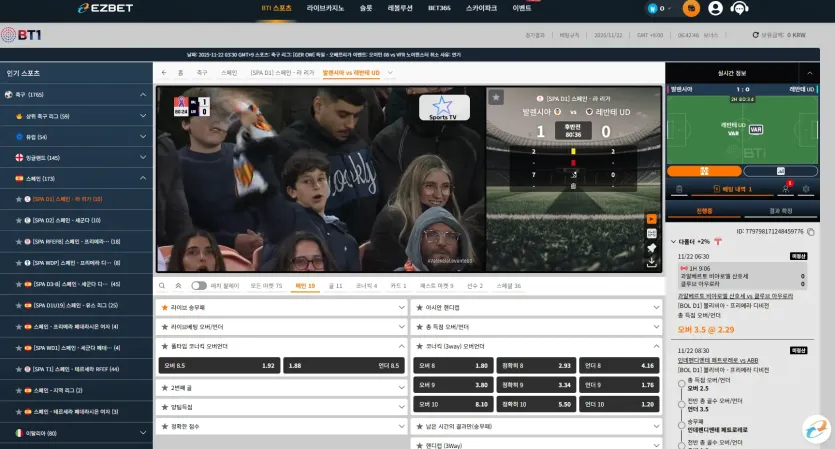Open the match selector dropdown in breadcrumb
This screenshot has width=835, height=449.
click(x=390, y=73)
